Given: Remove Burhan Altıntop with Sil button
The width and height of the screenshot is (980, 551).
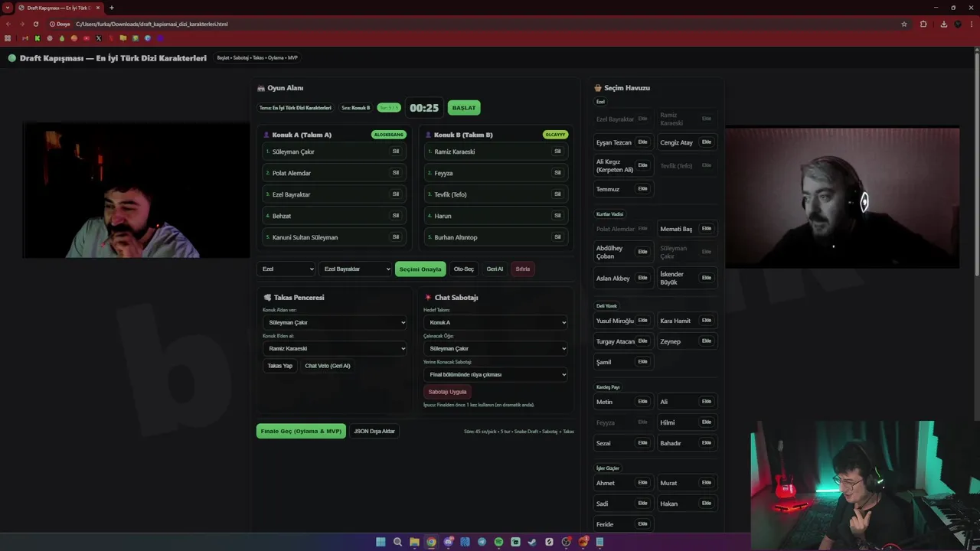Looking at the screenshot, I should (x=557, y=237).
